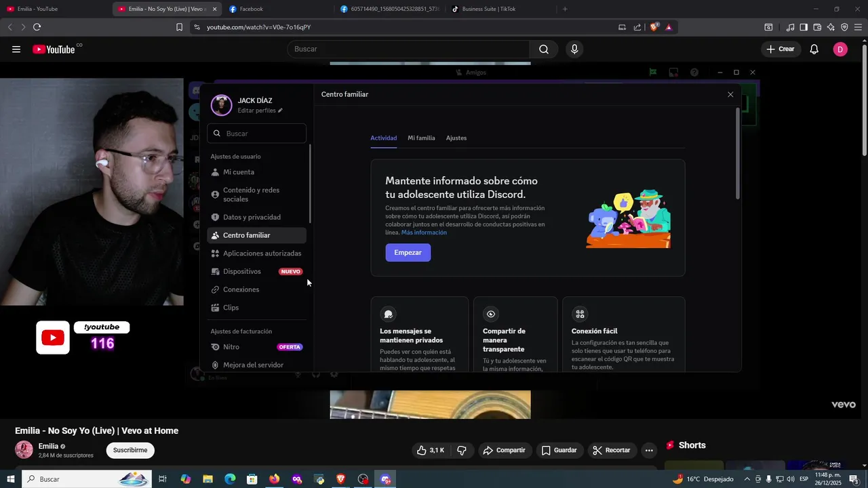Select Centro familiar in sidebar
Screen dimensions: 868x488
[256, 235]
